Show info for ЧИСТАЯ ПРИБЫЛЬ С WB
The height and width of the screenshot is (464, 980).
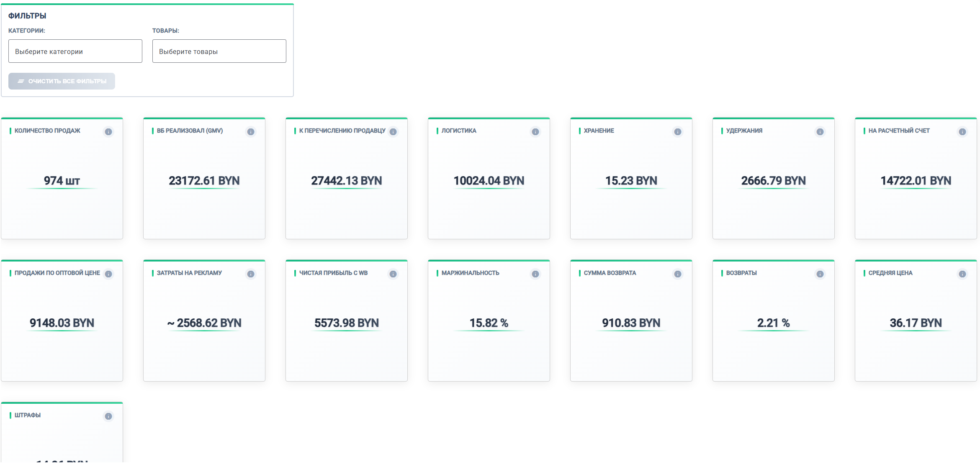click(x=393, y=274)
